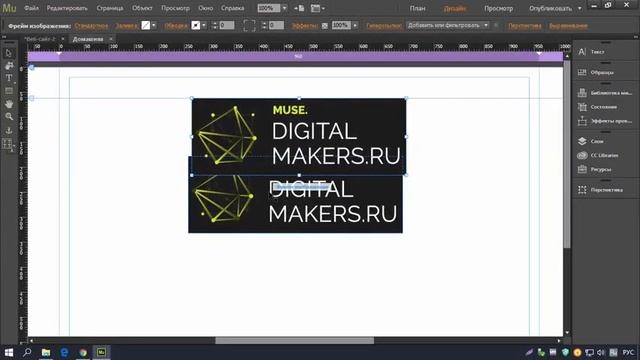Open the Страница menu
Image resolution: width=640 pixels, height=360 pixels.
tap(110, 8)
